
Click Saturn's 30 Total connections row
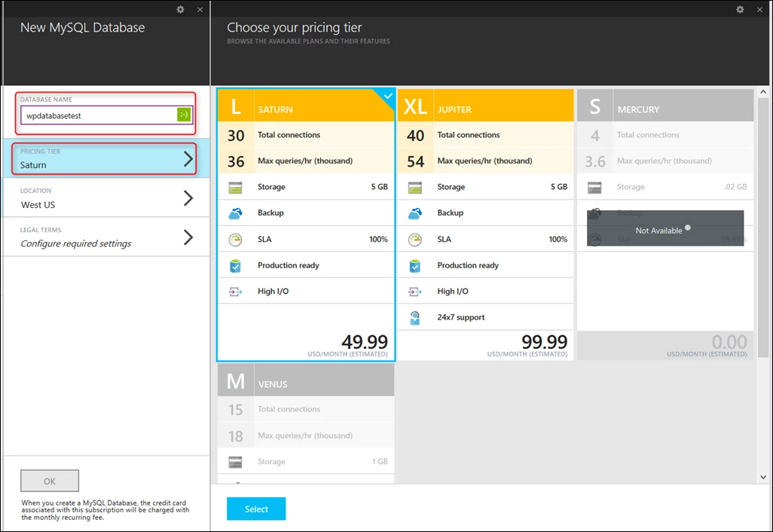pos(306,135)
